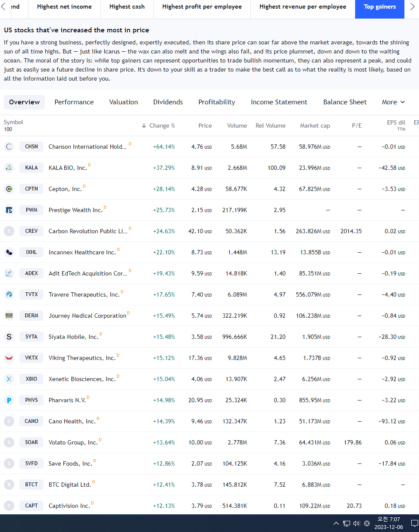The width and height of the screenshot is (419, 532).
Task: Click the +64.14% change value
Action: tap(164, 147)
